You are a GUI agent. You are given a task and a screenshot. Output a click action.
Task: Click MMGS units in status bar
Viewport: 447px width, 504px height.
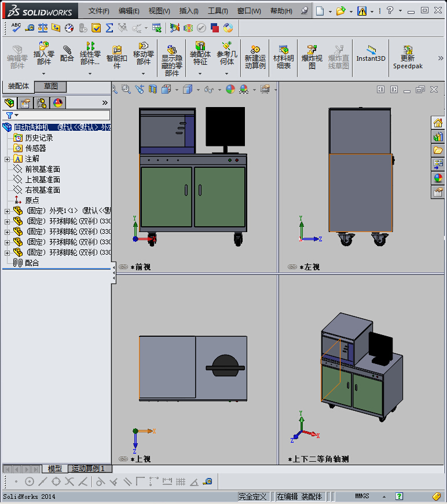362,496
